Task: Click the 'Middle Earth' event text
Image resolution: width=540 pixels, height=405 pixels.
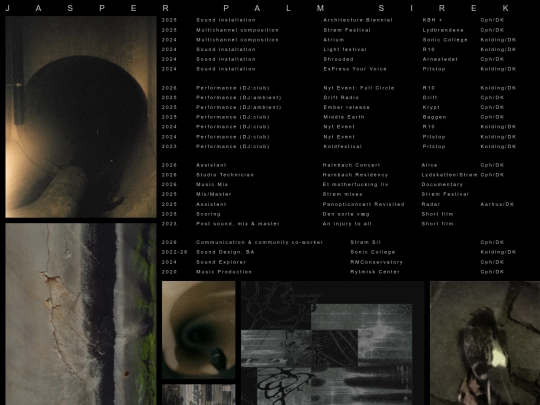Action: tap(344, 117)
